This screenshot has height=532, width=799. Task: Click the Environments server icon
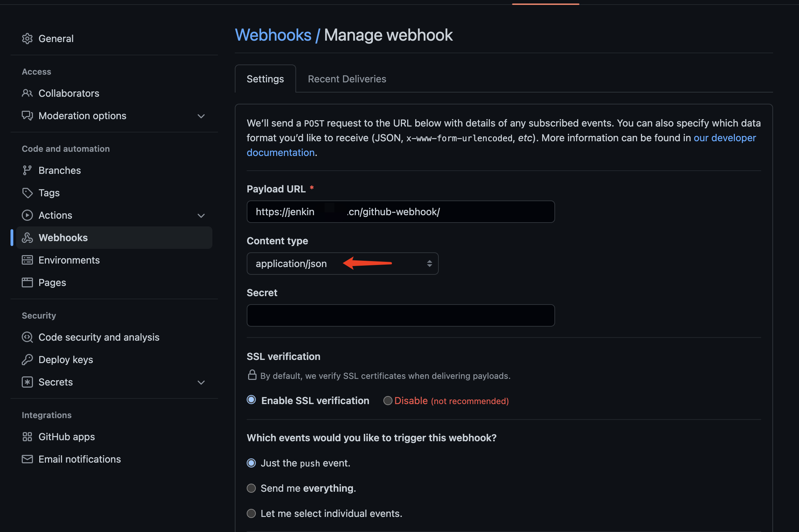(x=27, y=260)
